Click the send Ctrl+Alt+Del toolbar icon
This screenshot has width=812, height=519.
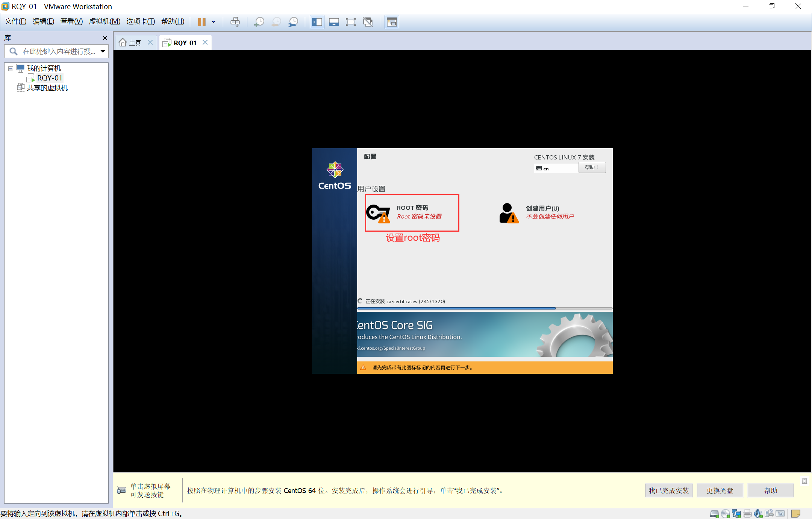click(235, 22)
